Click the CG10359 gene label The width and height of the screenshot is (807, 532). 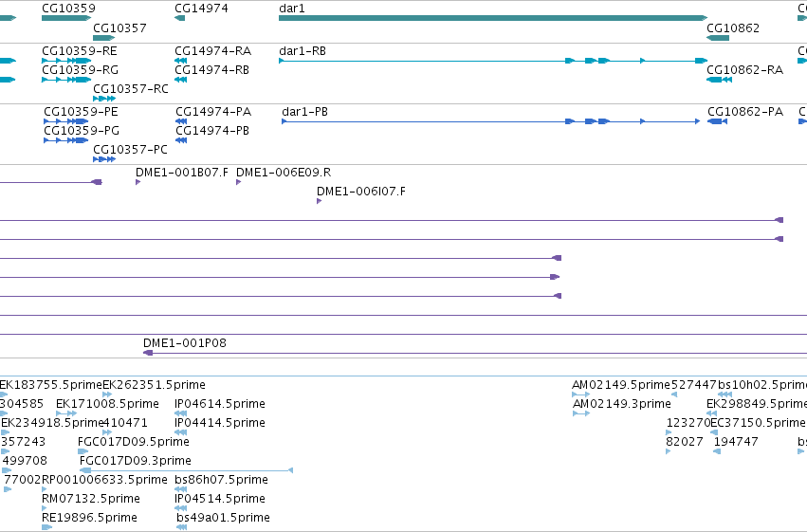pyautogui.click(x=68, y=9)
